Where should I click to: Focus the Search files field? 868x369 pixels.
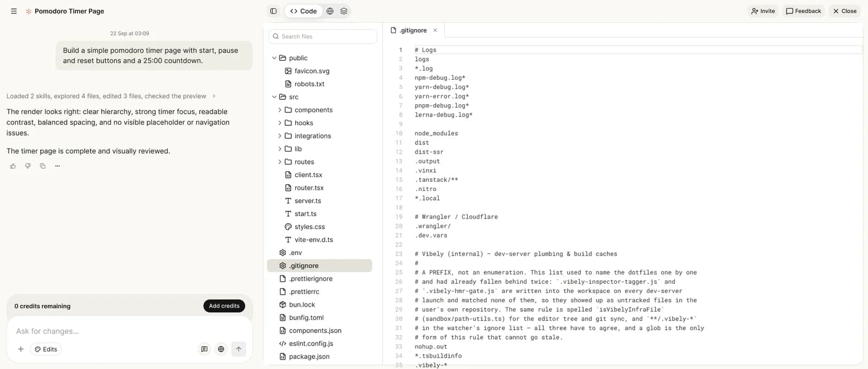click(x=323, y=36)
